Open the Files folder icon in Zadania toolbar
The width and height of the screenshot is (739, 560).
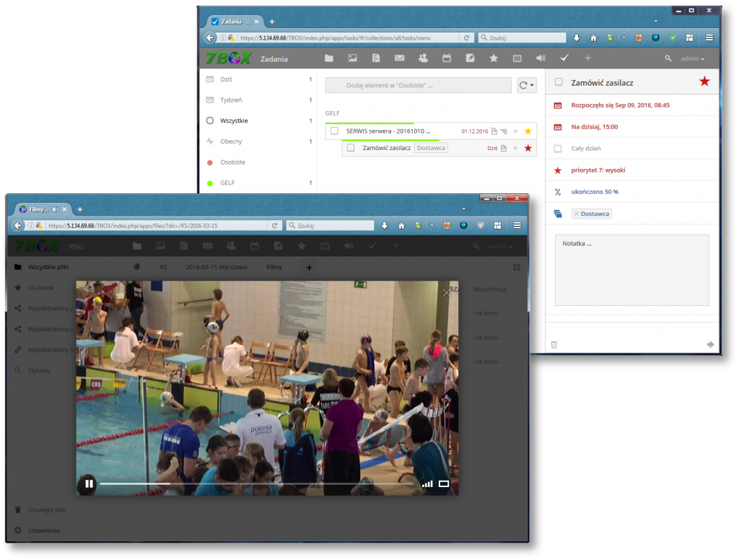(329, 58)
